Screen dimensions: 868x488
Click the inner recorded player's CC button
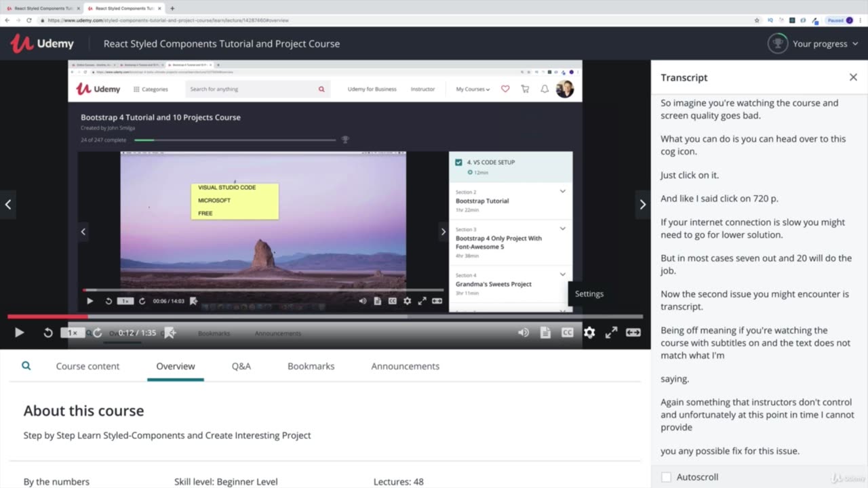tap(392, 301)
